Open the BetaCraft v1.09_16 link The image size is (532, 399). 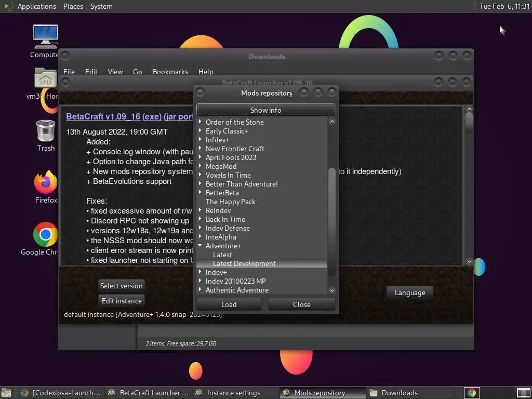[x=103, y=116]
